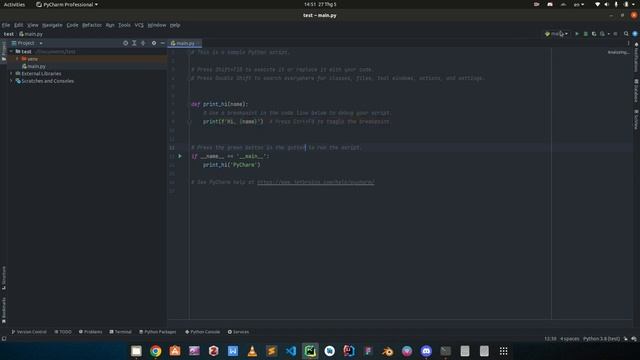Open the Terminal tool window
The image size is (640, 360).
click(120, 332)
